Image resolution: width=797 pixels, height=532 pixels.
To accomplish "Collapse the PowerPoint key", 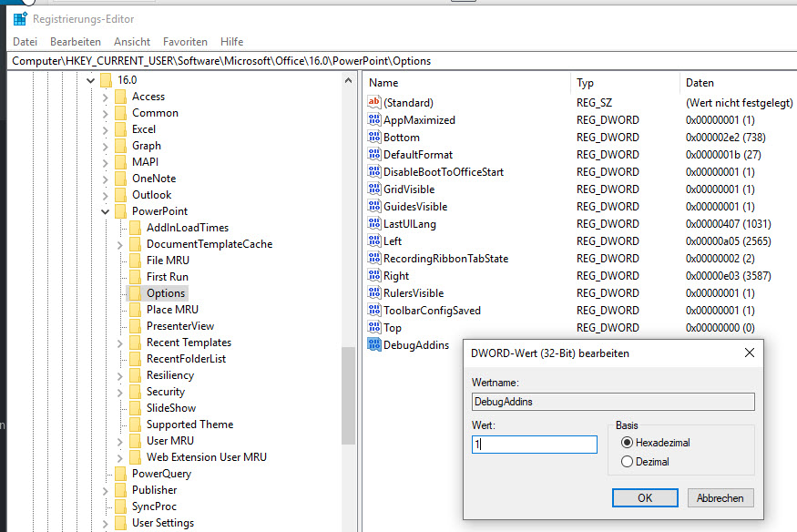I will click(106, 211).
